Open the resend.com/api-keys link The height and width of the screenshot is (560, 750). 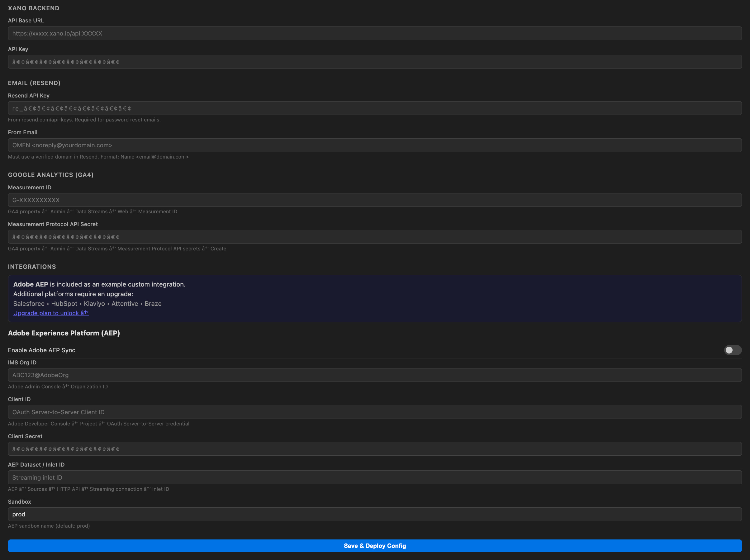[46, 120]
